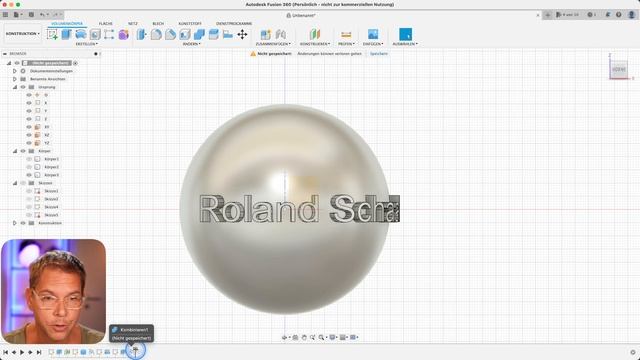Toggle visibility of Skizzen folder
This screenshot has width=640, height=360.
point(23,183)
